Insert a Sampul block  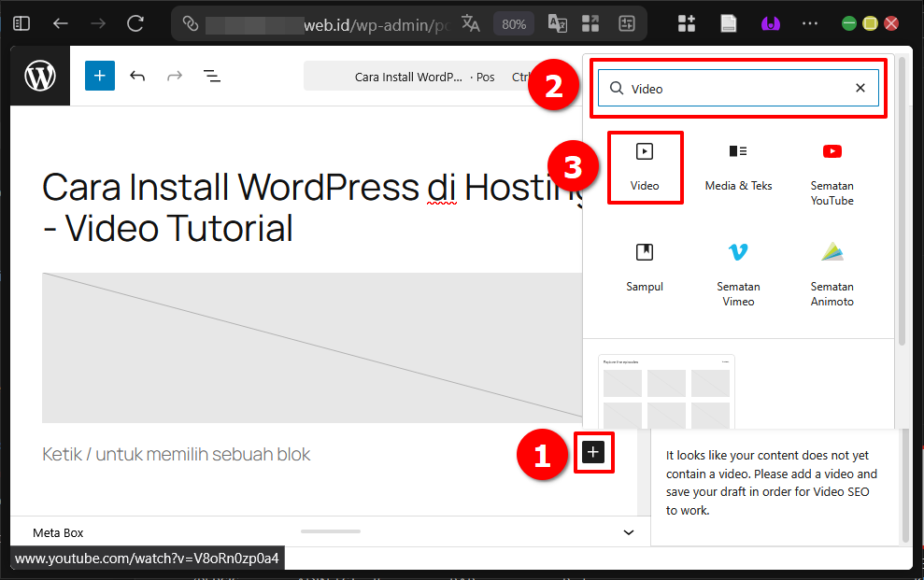tap(645, 268)
